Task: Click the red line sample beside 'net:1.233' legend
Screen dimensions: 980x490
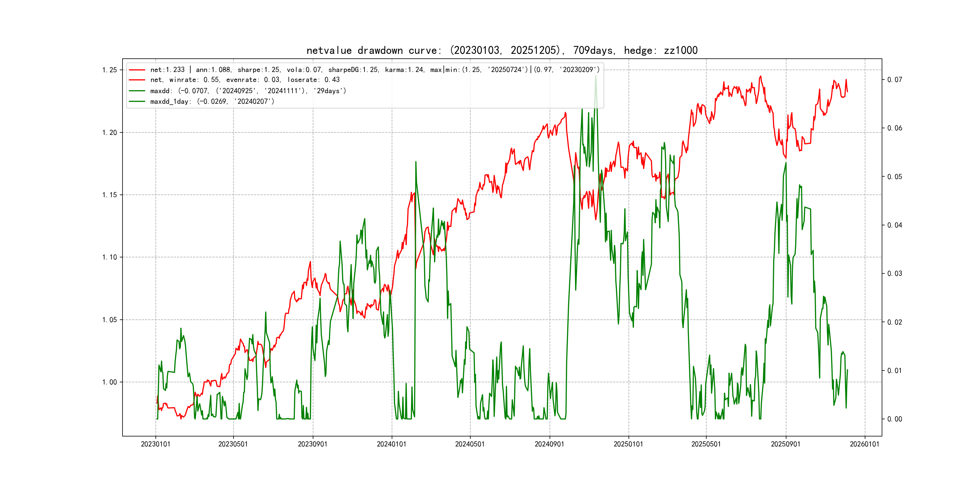Action: pyautogui.click(x=137, y=70)
